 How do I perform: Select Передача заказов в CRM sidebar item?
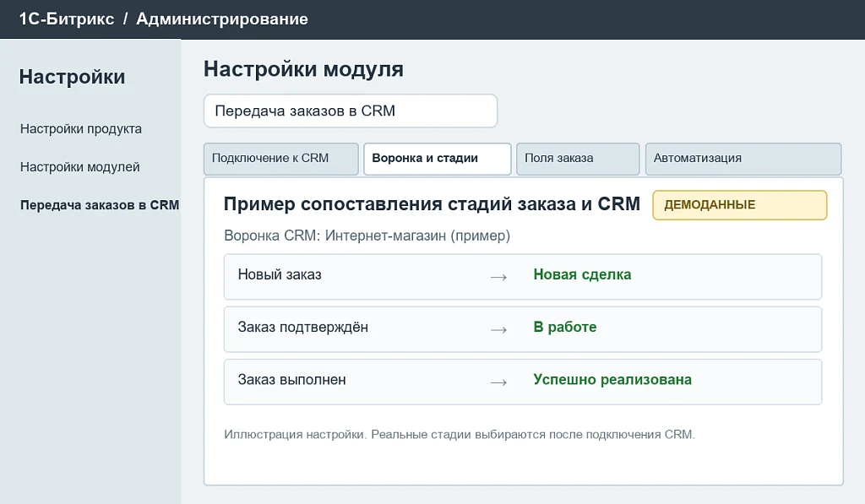[x=100, y=205]
